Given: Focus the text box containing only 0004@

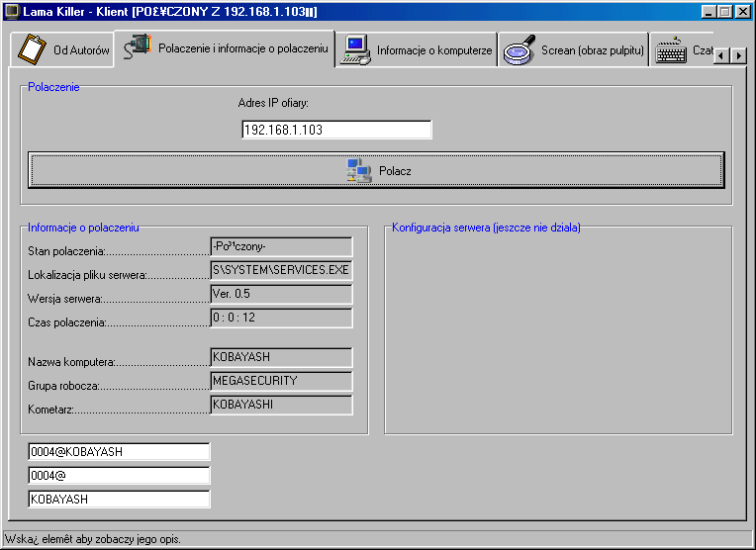Looking at the screenshot, I should click(x=119, y=476).
